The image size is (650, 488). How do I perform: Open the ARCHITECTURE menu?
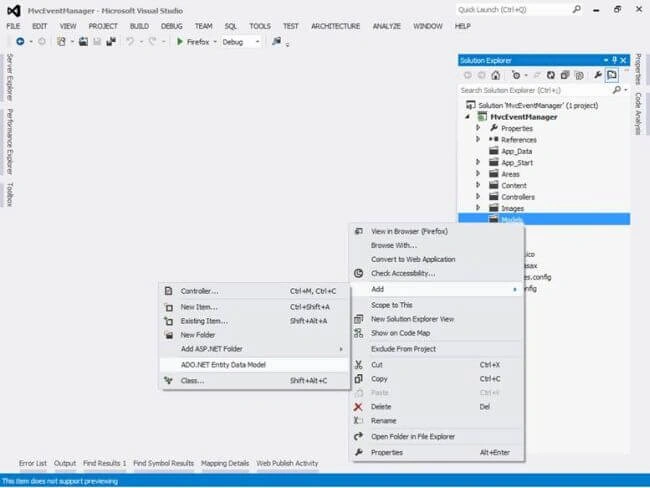335,26
